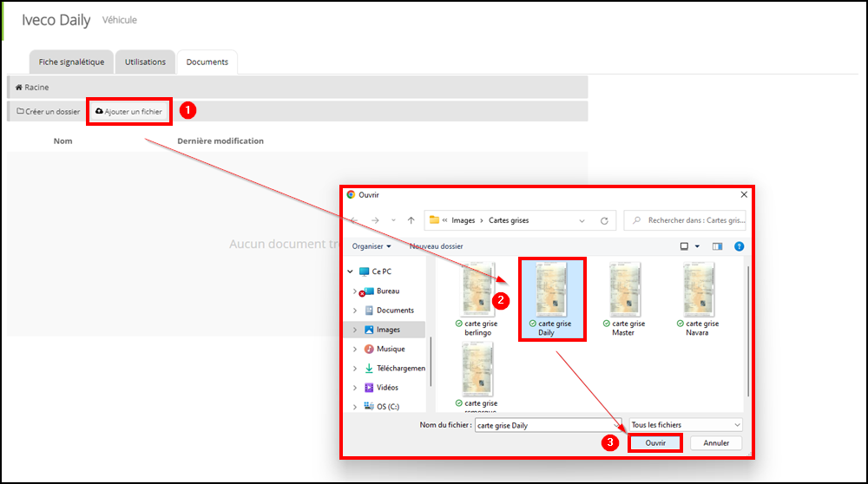Click Cartes grises in address path
This screenshot has height=484, width=868.
(x=509, y=220)
